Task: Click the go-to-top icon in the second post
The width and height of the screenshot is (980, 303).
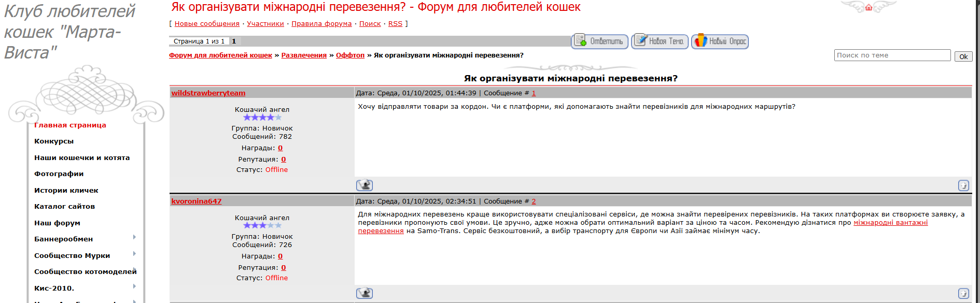Action: [963, 294]
